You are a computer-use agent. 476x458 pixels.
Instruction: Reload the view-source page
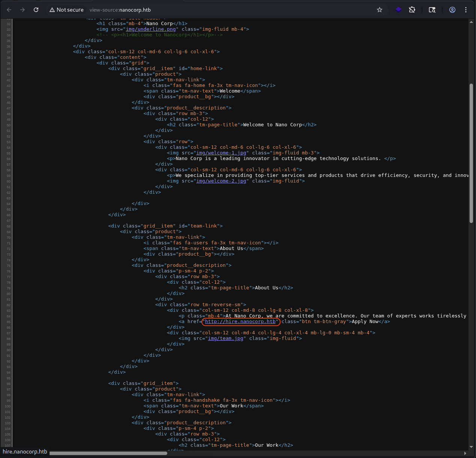[x=36, y=10]
